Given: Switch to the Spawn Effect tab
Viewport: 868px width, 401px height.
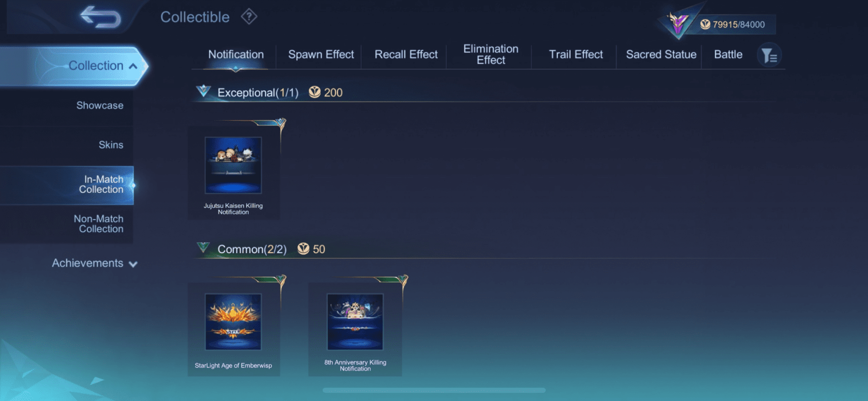Looking at the screenshot, I should 321,55.
